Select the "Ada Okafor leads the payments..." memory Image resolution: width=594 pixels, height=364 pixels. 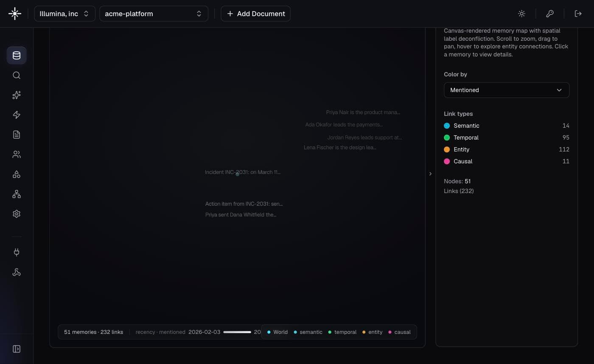click(344, 125)
